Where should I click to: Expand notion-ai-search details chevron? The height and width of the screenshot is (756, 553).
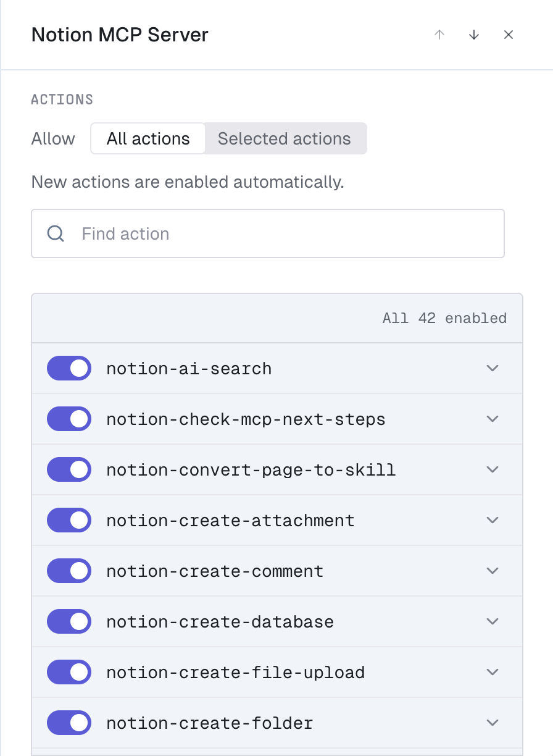pyautogui.click(x=492, y=368)
